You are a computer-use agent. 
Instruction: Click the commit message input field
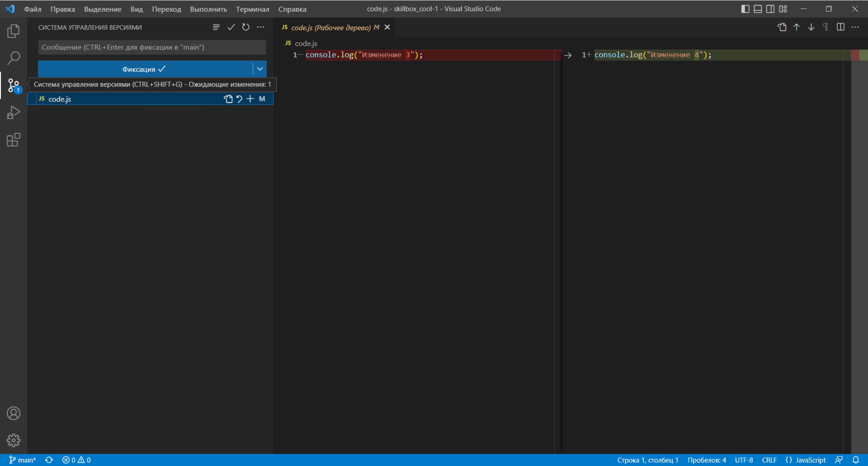click(152, 48)
